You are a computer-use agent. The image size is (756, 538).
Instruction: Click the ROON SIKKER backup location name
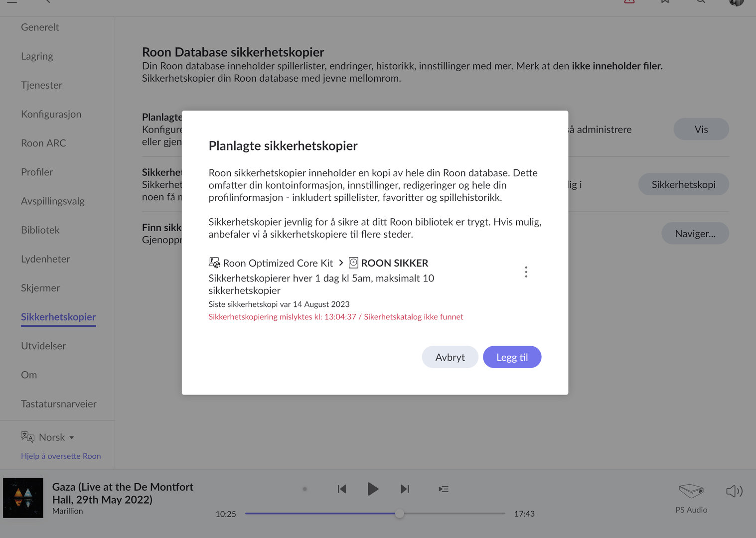point(395,263)
